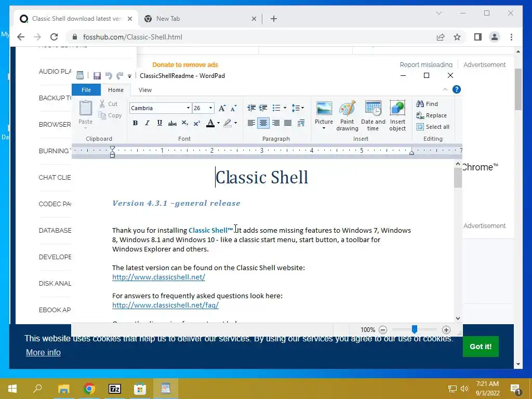Save the WordPad document using floppy icon

(x=97, y=76)
